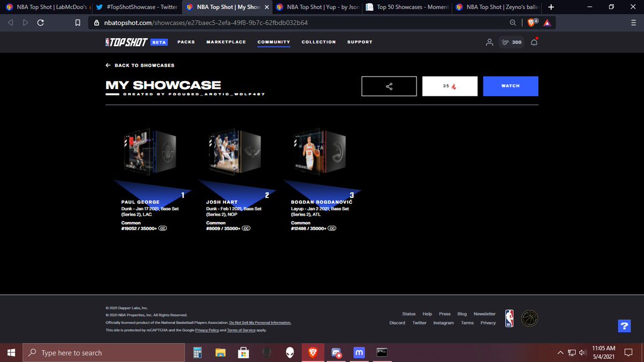Viewport: 644px width, 362px height.
Task: Open the COLLECTION menu item
Action: coord(318,42)
